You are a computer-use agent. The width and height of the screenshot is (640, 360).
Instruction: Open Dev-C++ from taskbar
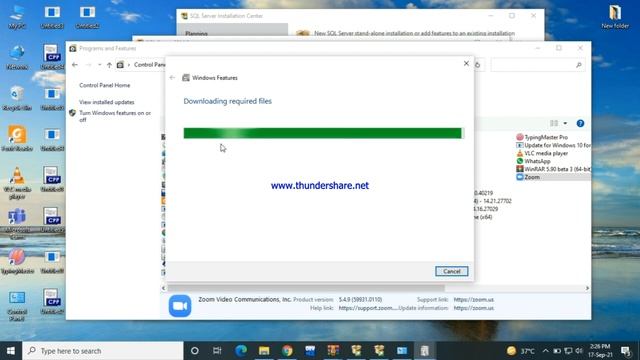coord(310,351)
